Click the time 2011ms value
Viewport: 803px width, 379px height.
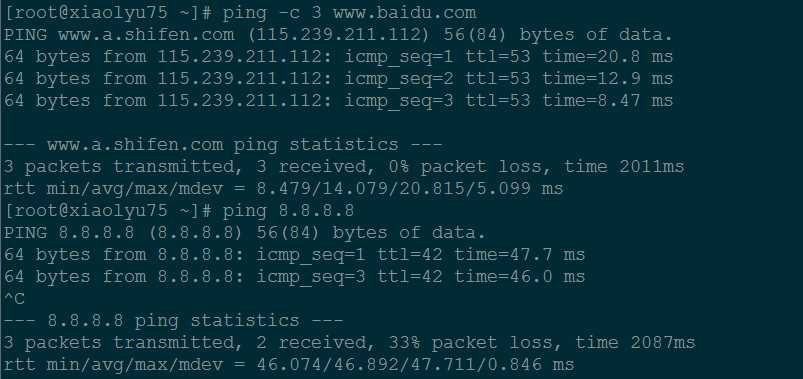point(624,167)
